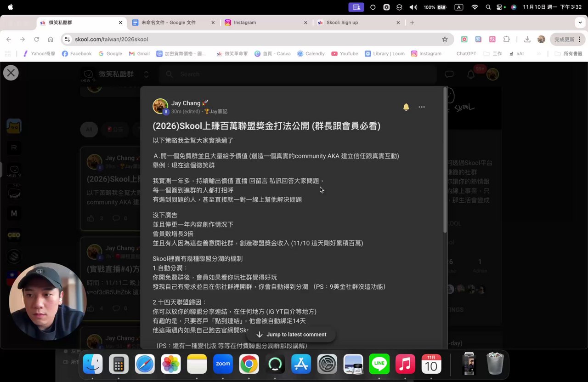Screen dimensions: 588x382
Task: Open the three-dot options menu on the post
Action: pyautogui.click(x=421, y=107)
